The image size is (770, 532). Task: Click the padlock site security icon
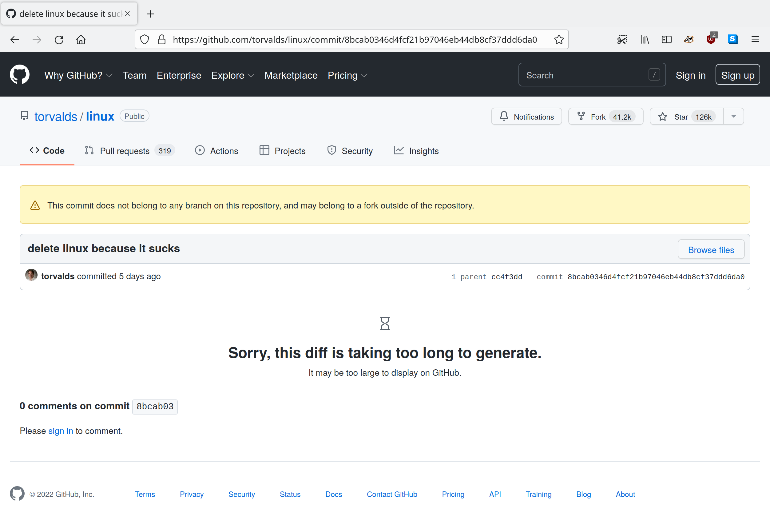[x=162, y=40]
